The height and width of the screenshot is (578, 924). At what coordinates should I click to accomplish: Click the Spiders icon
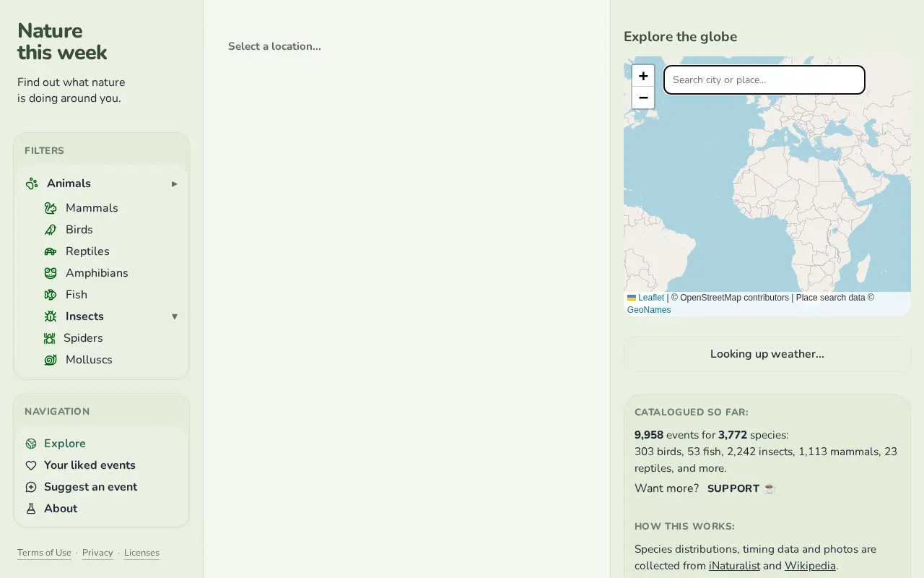[49, 338]
